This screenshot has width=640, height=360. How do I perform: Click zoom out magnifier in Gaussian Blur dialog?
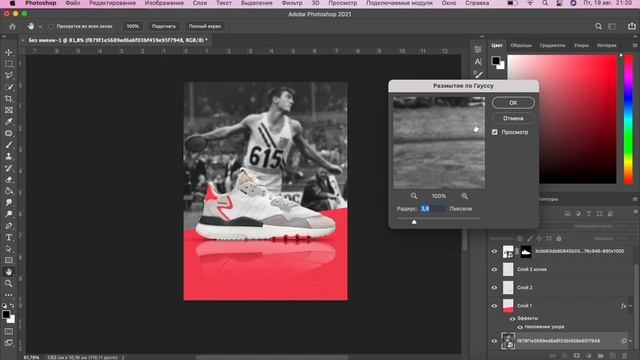coord(414,196)
